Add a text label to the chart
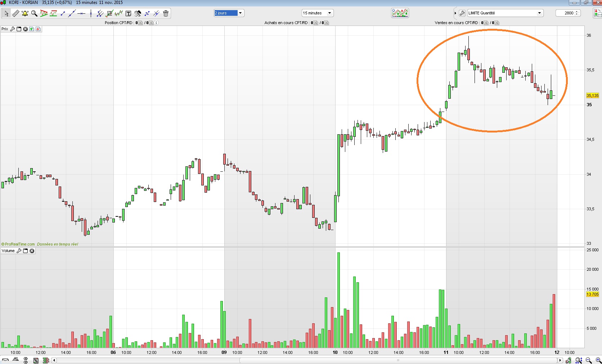Screen dimensions: 602x364 128,13
